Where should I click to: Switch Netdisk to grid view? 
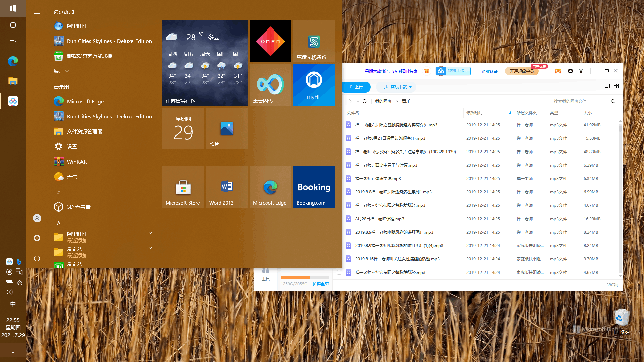[616, 86]
